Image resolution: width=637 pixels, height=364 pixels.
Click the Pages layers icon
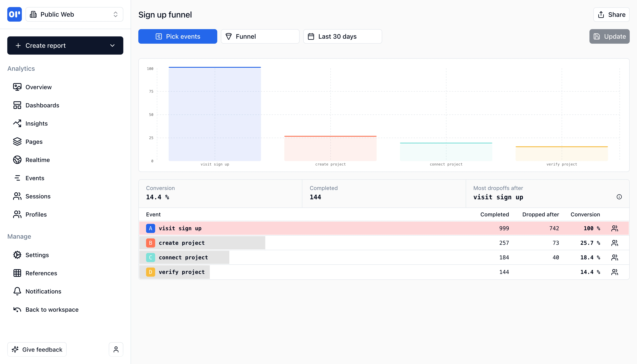pyautogui.click(x=17, y=142)
